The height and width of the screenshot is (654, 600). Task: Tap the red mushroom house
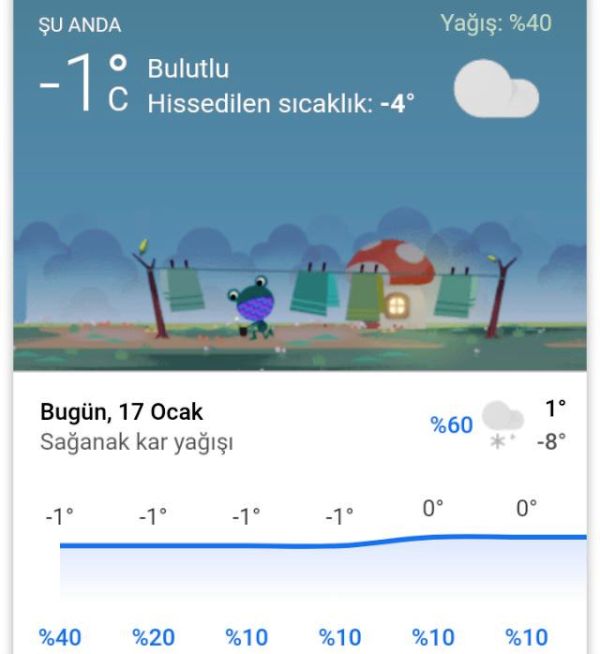point(390,284)
